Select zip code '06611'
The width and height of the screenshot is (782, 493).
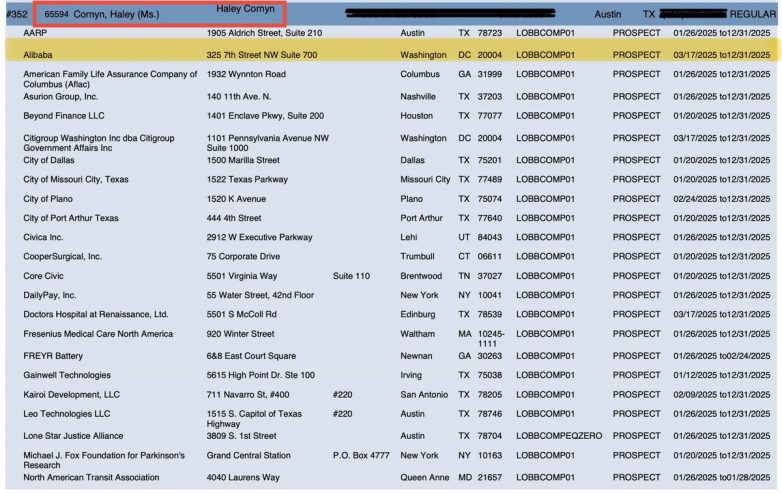(490, 257)
